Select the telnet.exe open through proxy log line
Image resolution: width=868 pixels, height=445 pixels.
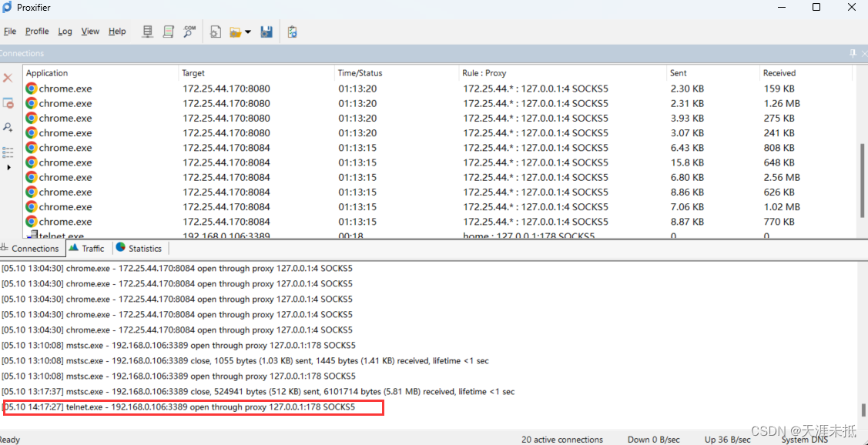[x=178, y=407]
